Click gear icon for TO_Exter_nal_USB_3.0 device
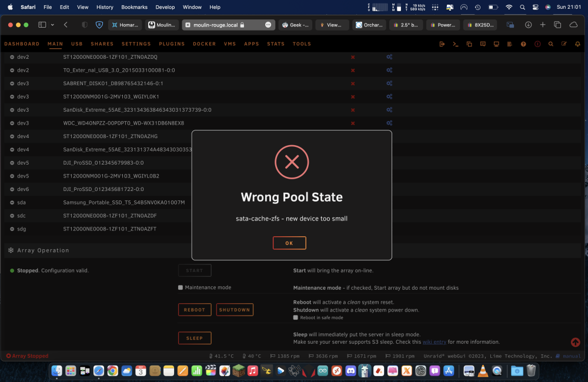The width and height of the screenshot is (588, 382). (389, 70)
